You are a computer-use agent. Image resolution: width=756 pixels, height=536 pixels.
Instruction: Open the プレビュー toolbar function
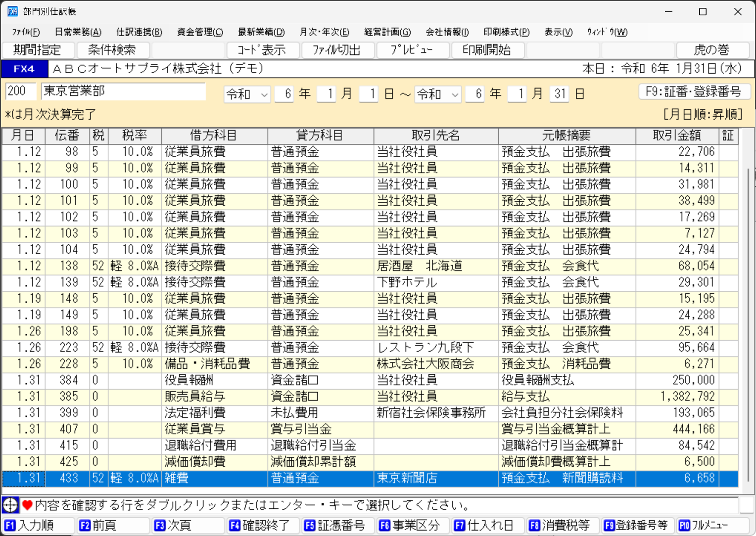(x=413, y=50)
